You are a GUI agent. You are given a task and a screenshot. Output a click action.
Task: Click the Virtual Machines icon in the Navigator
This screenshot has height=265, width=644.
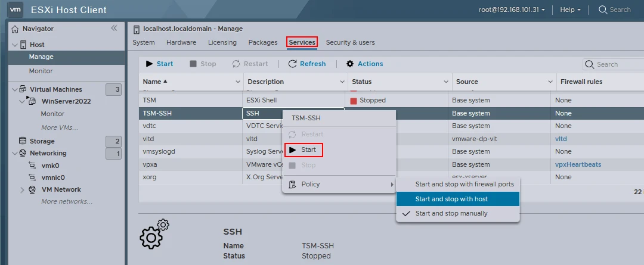pos(23,89)
